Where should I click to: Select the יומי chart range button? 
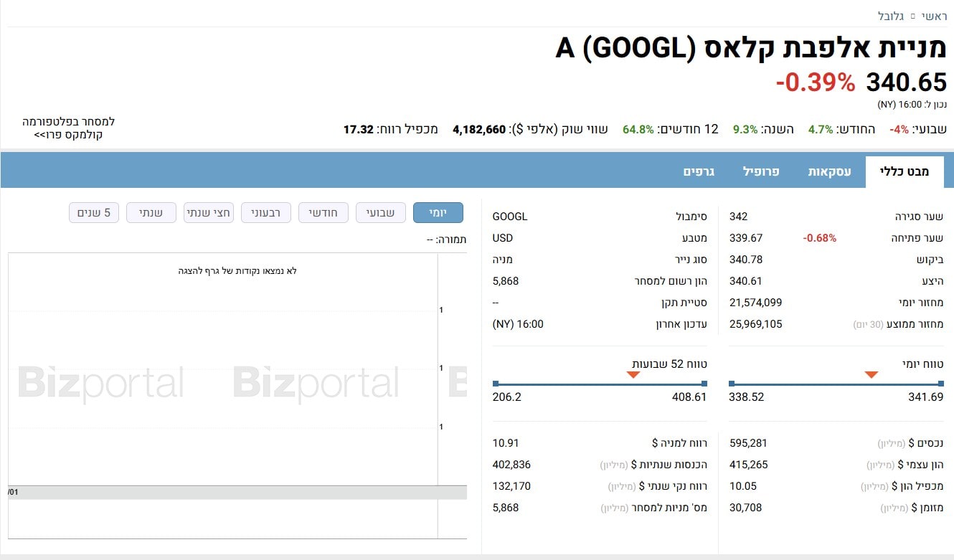click(438, 213)
